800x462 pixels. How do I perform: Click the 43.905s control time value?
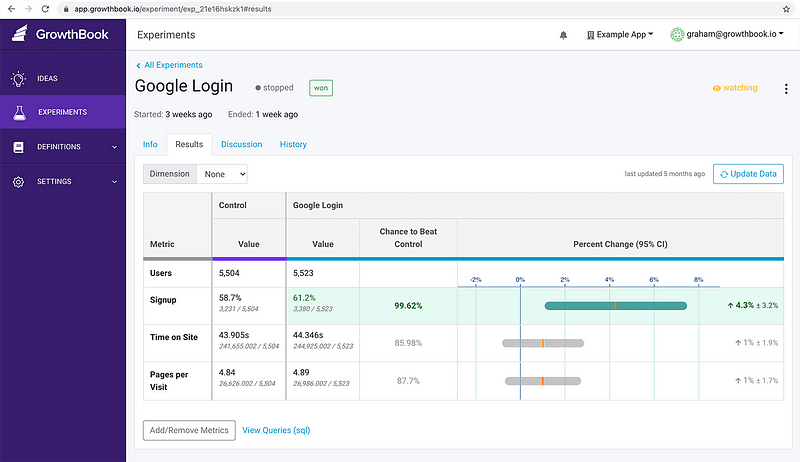tap(234, 335)
